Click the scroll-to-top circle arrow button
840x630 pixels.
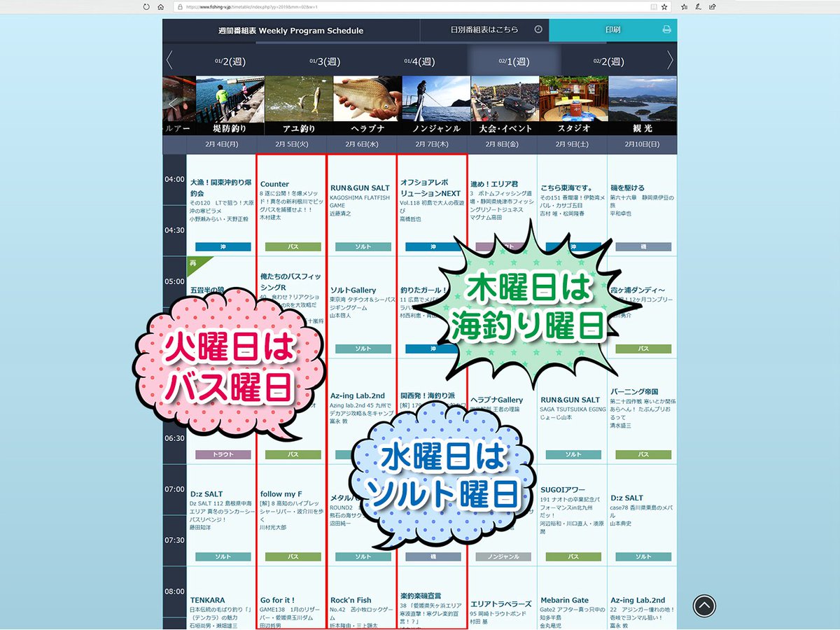pos(704,605)
